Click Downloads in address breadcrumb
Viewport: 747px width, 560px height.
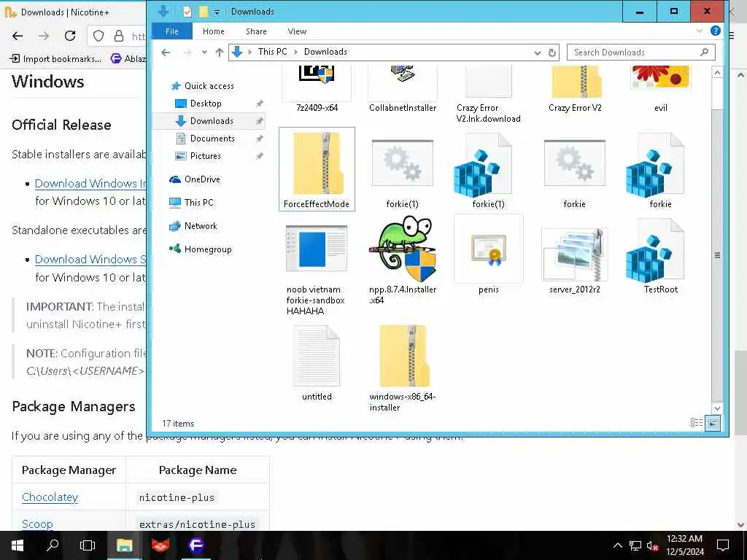pyautogui.click(x=325, y=52)
